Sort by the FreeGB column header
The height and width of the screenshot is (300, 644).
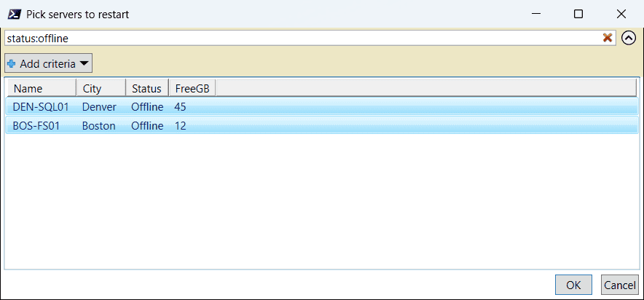pos(192,88)
